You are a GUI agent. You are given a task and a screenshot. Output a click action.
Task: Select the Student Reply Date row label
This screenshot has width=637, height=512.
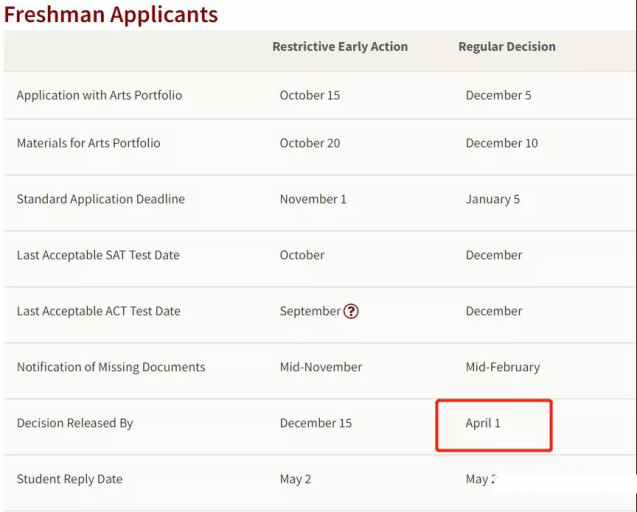click(x=69, y=479)
